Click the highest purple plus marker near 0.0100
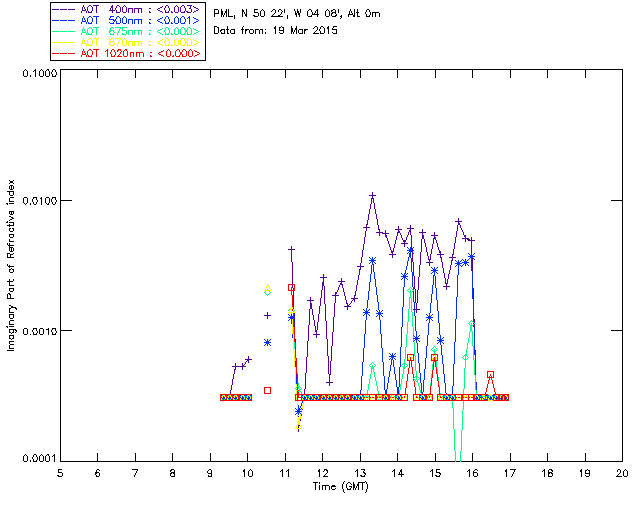Viewport: 640px width, 512px height. (372, 196)
